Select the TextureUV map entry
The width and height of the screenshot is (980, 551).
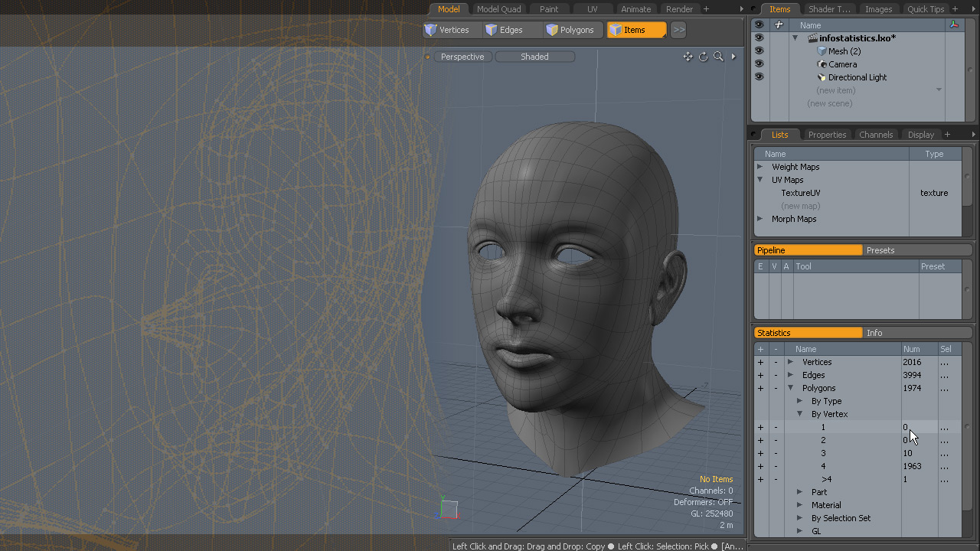tap(800, 193)
